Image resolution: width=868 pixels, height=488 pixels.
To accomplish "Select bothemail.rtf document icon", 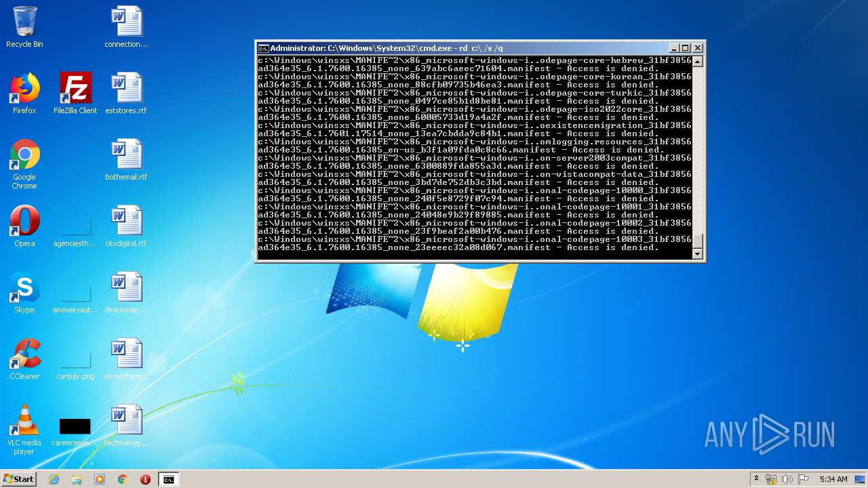I will pos(126,160).
